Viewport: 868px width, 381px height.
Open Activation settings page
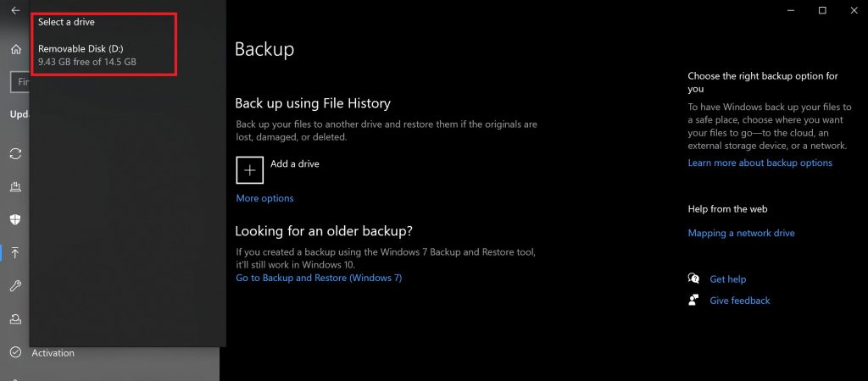point(53,352)
